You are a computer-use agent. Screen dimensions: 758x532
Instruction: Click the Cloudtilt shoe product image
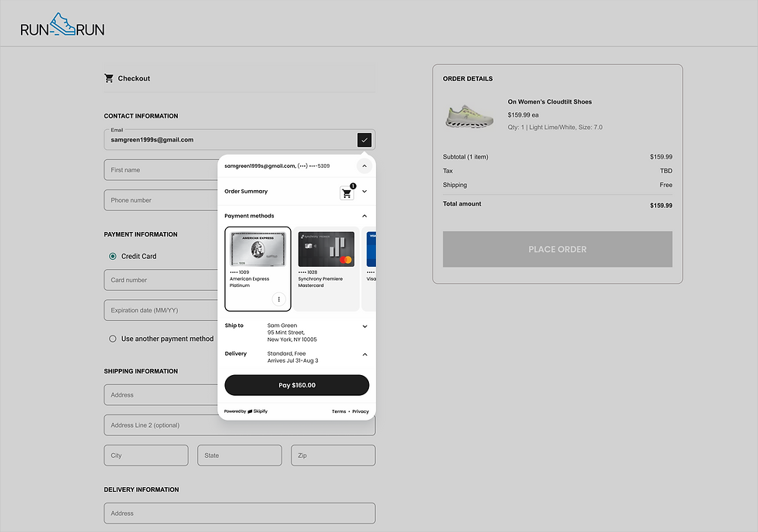click(469, 116)
